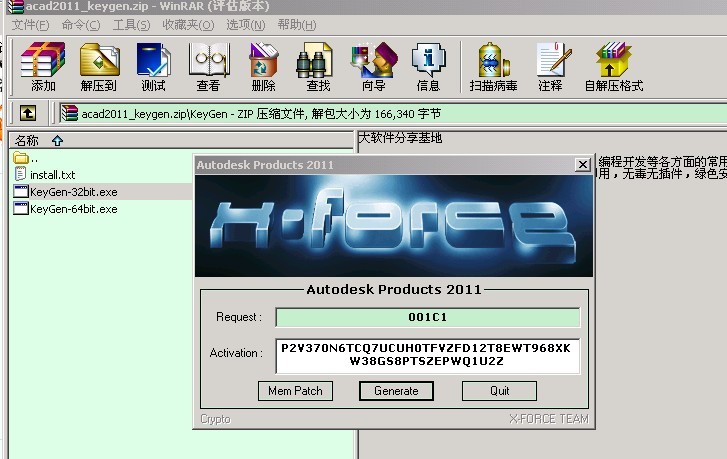727x459 pixels.
Task: Click the Virus Scan (扫描病毒) icon
Action: click(x=495, y=66)
